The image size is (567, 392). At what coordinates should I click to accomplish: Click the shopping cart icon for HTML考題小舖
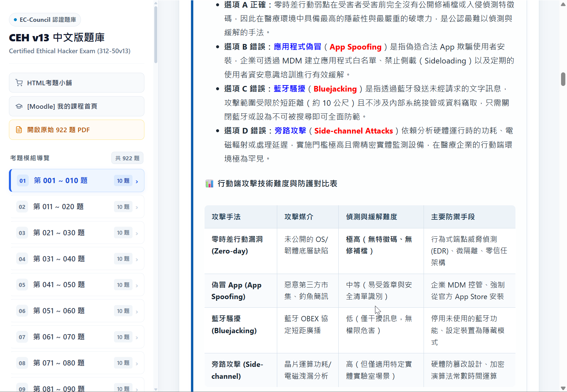pos(19,83)
